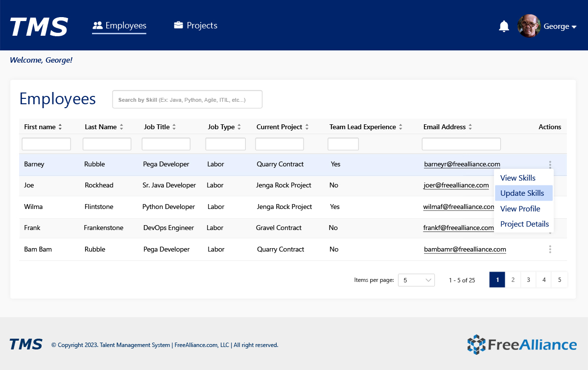
Task: Sort by First name column arrows
Action: pos(60,127)
